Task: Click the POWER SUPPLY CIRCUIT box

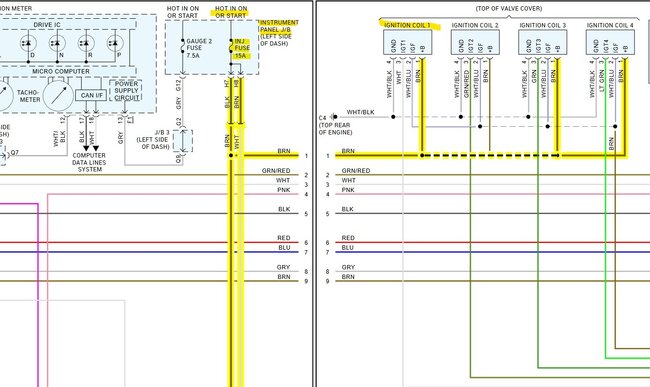Action: (x=126, y=91)
